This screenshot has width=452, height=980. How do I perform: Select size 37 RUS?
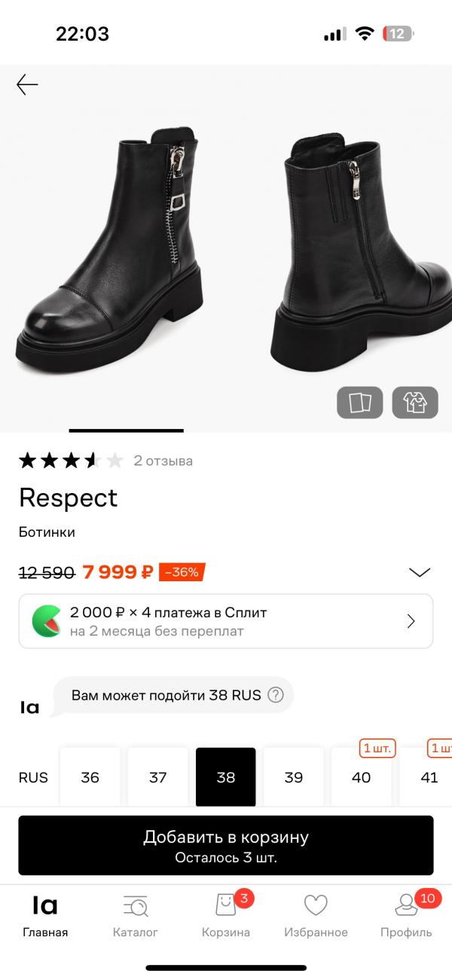coord(157,777)
